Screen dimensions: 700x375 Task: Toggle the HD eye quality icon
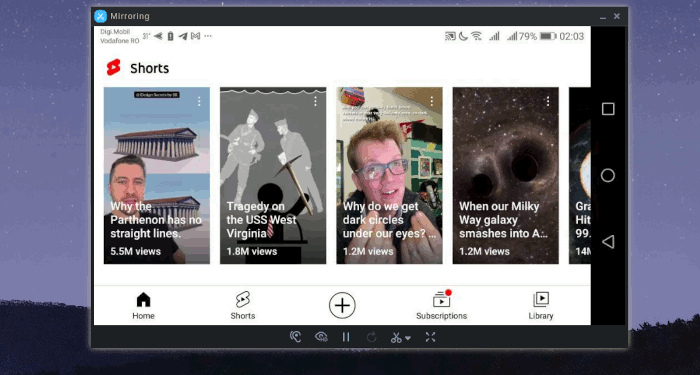pos(321,337)
